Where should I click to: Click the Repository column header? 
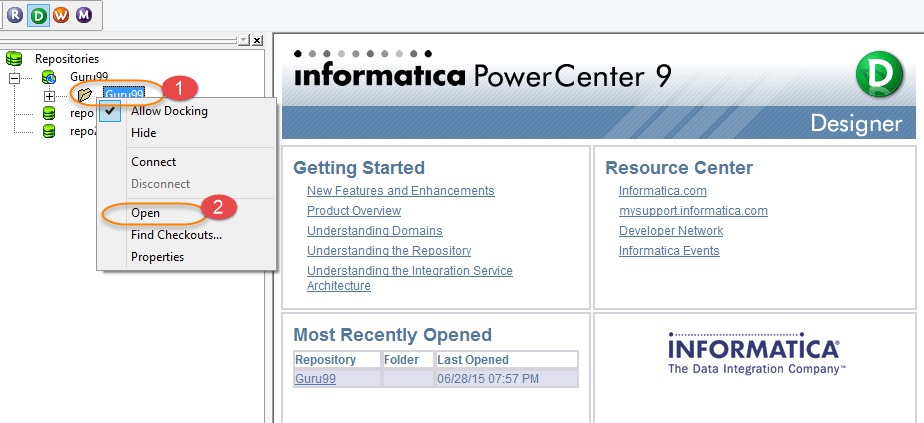[x=338, y=360]
